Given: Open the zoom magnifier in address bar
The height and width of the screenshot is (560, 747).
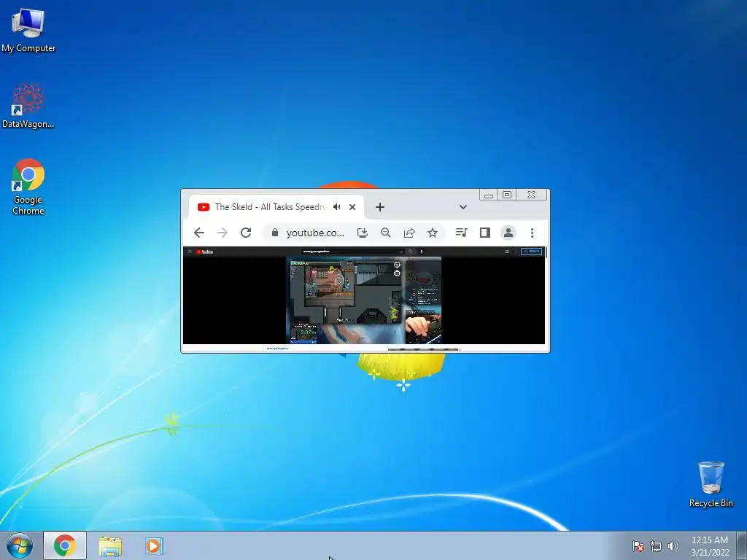Looking at the screenshot, I should pyautogui.click(x=386, y=233).
